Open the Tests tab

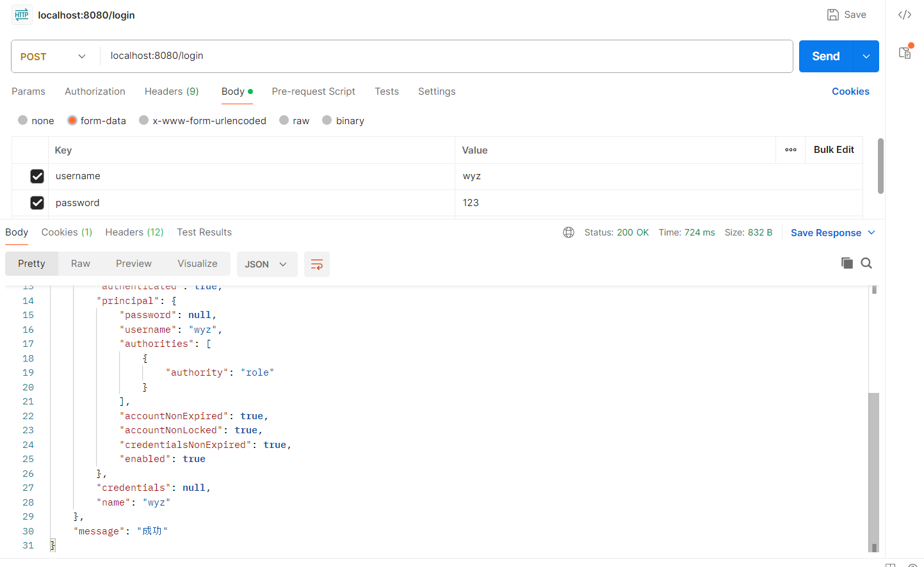point(387,92)
